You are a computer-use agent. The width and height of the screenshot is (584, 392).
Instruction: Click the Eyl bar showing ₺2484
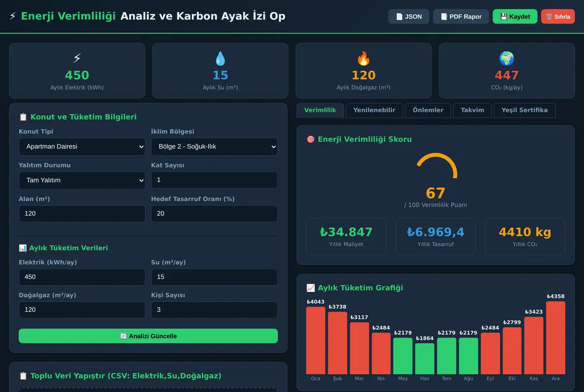[x=490, y=353]
